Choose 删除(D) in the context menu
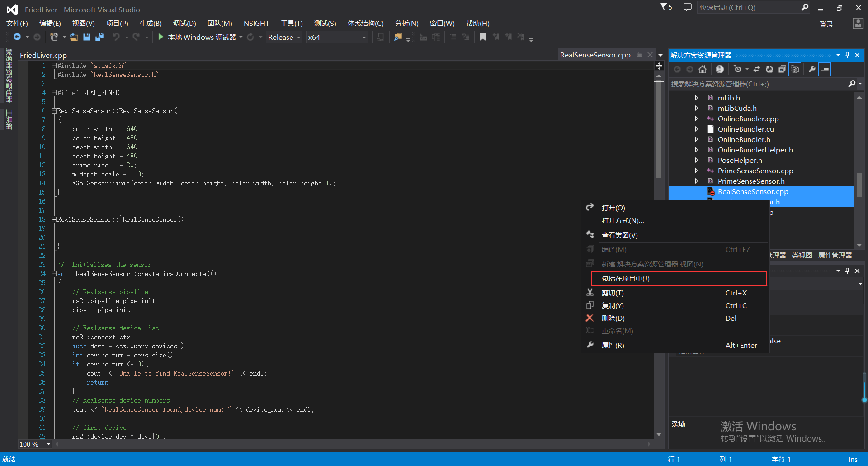This screenshot has width=868, height=466. point(675,318)
